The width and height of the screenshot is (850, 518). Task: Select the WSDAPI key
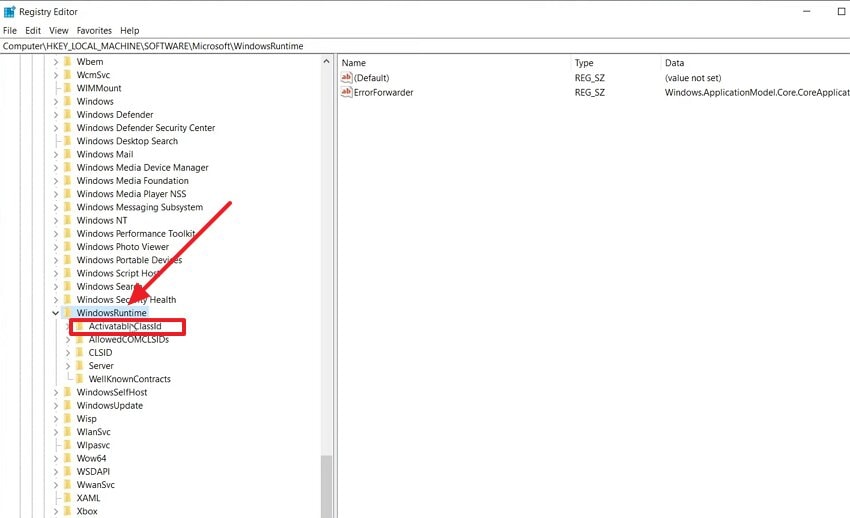tap(93, 471)
